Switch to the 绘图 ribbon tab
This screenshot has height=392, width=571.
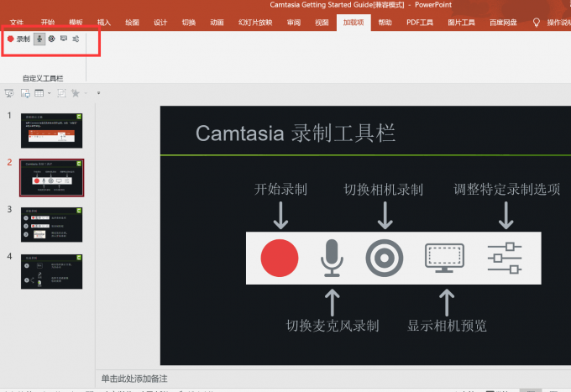pos(132,23)
